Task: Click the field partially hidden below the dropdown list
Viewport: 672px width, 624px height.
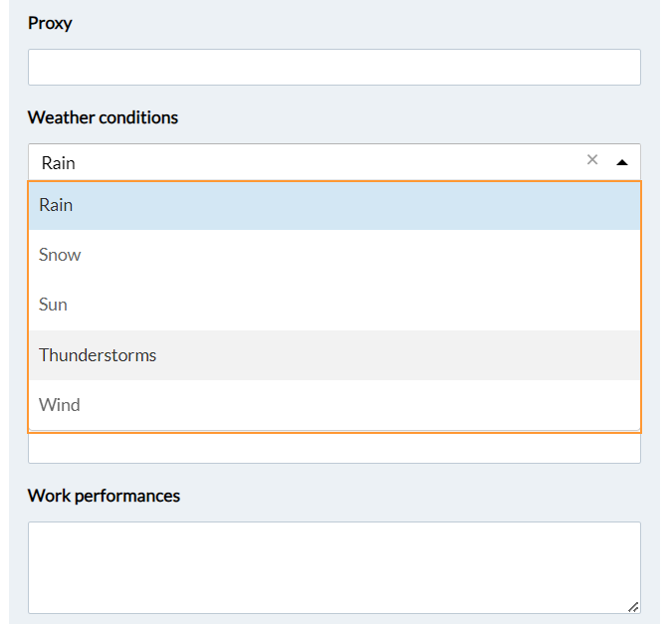Action: pyautogui.click(x=335, y=449)
